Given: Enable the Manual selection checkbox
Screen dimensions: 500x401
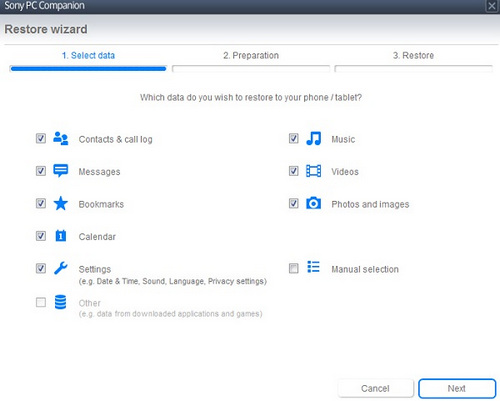Looking at the screenshot, I should 293,268.
